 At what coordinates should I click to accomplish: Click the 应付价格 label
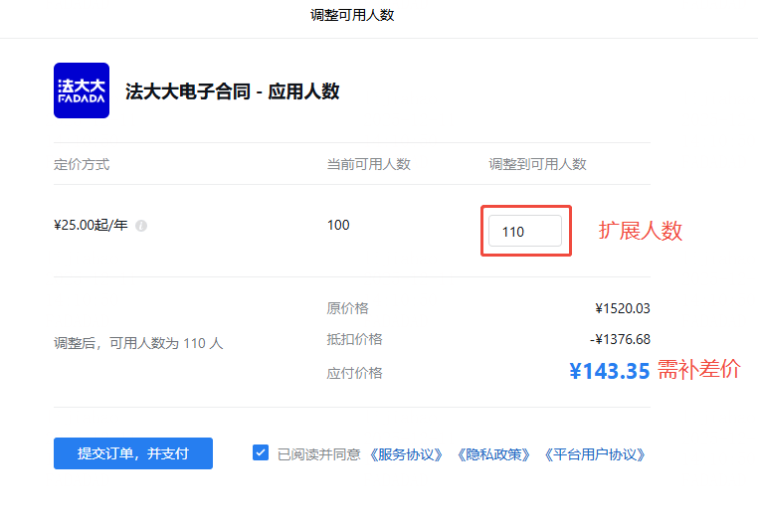point(355,373)
